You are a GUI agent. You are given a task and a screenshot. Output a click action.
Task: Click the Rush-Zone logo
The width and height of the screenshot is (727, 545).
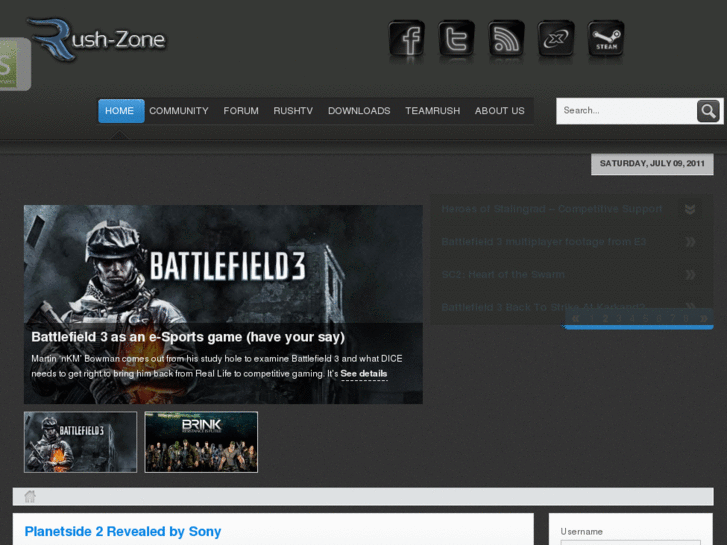point(96,39)
